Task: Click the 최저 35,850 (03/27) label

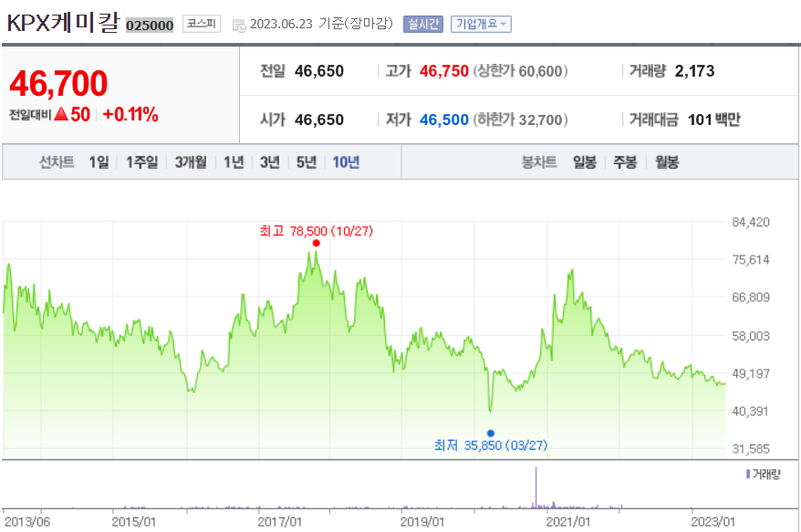Action: 491,445
